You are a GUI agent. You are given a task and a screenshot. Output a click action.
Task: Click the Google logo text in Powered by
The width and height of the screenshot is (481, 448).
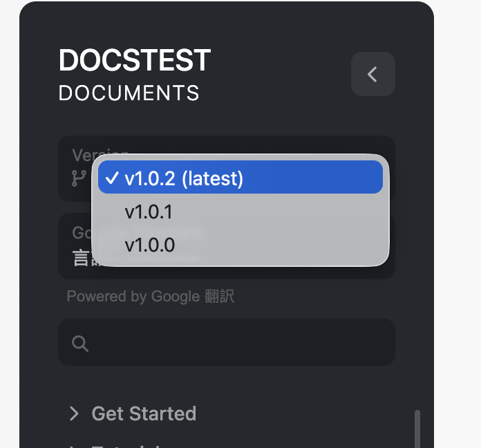176,297
